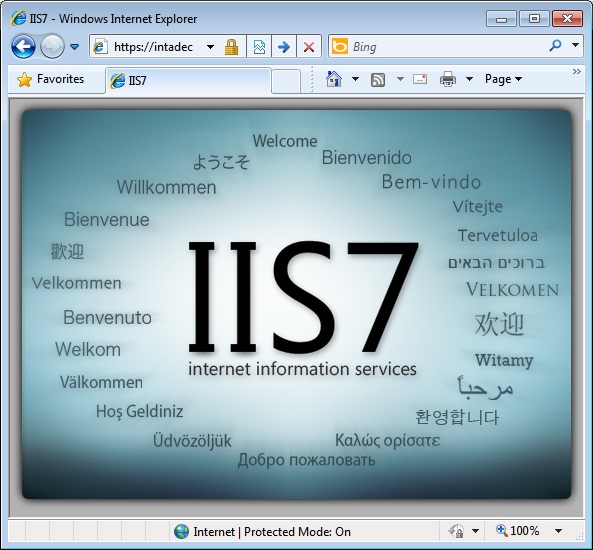Click the IIS7 welcome image
This screenshot has width=593, height=550.
tap(296, 305)
